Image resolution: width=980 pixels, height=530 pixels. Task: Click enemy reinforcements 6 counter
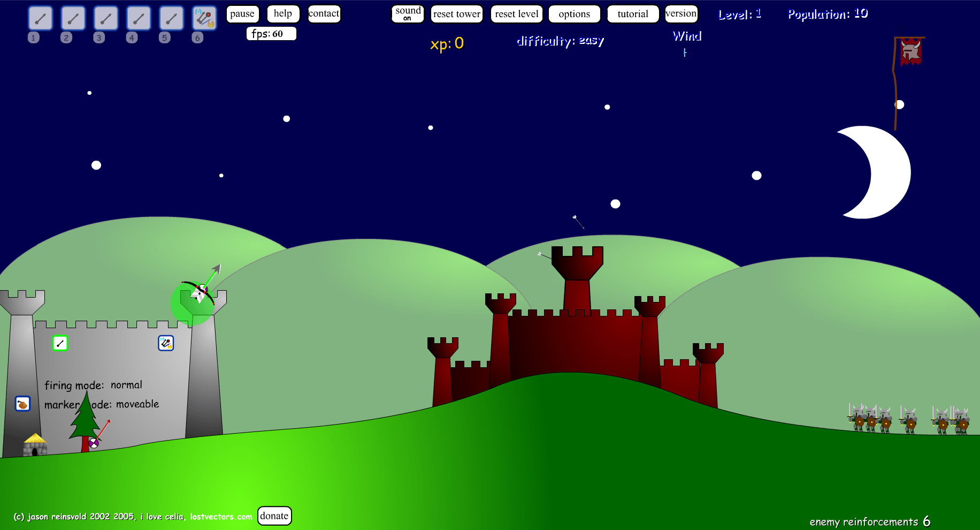[870, 521]
